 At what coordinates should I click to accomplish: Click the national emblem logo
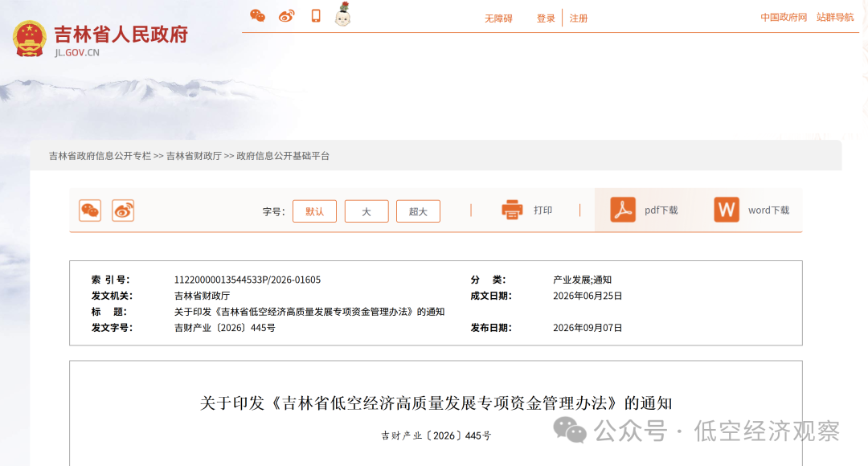tap(30, 39)
